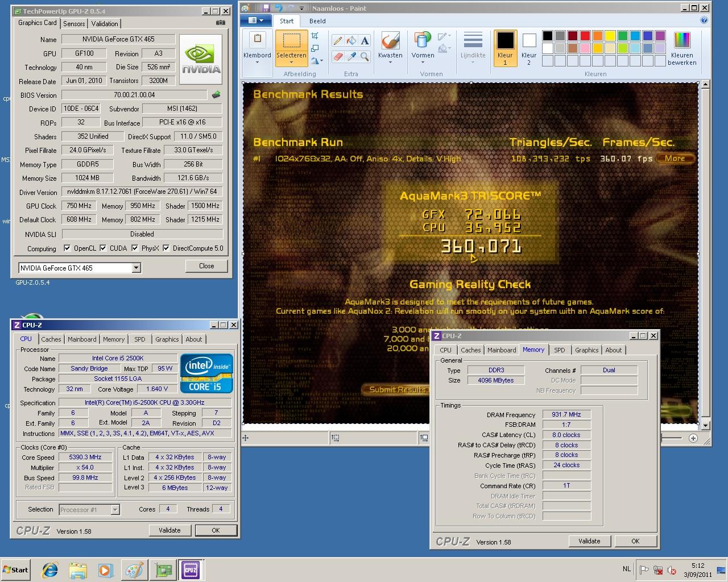Viewport: 728px width, 582px height.
Task: Pick the red color swatch
Action: coord(585,36)
